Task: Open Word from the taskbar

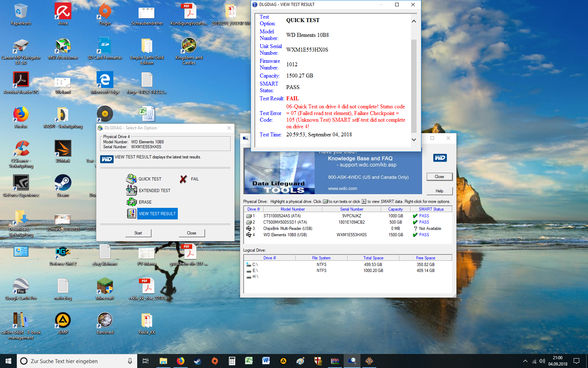Action: pyautogui.click(x=266, y=361)
